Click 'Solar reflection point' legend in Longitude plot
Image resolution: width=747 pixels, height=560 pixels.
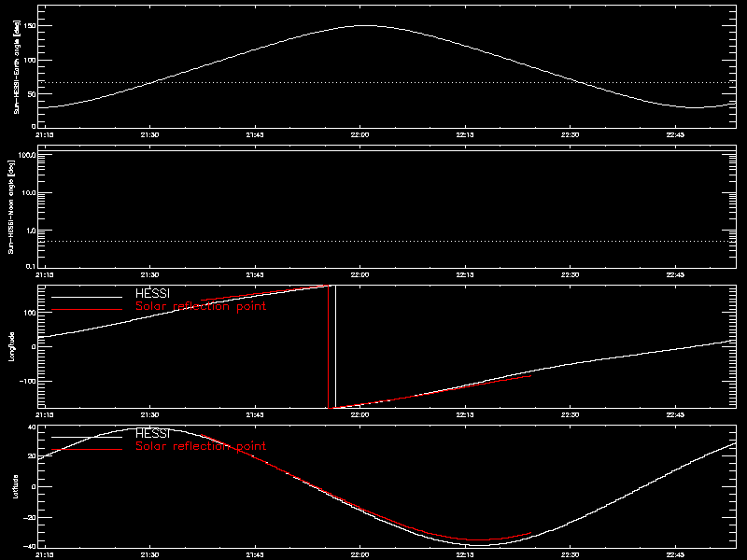click(201, 306)
